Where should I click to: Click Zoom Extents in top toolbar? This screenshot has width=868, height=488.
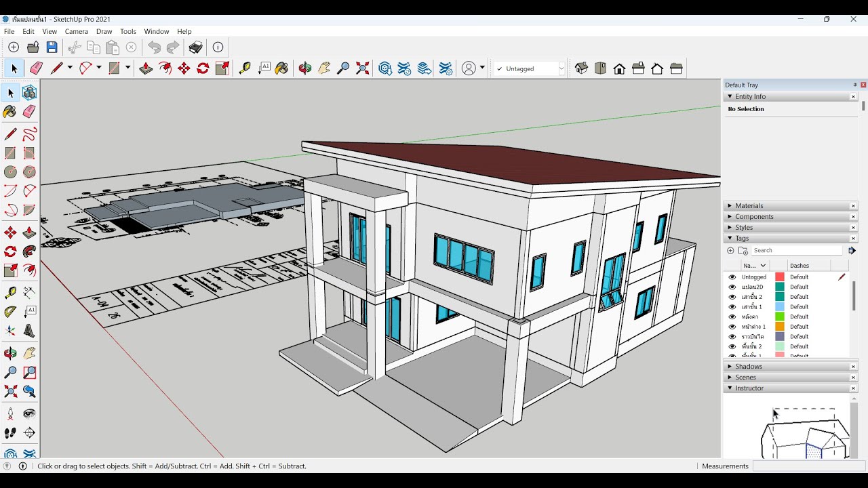tap(363, 68)
